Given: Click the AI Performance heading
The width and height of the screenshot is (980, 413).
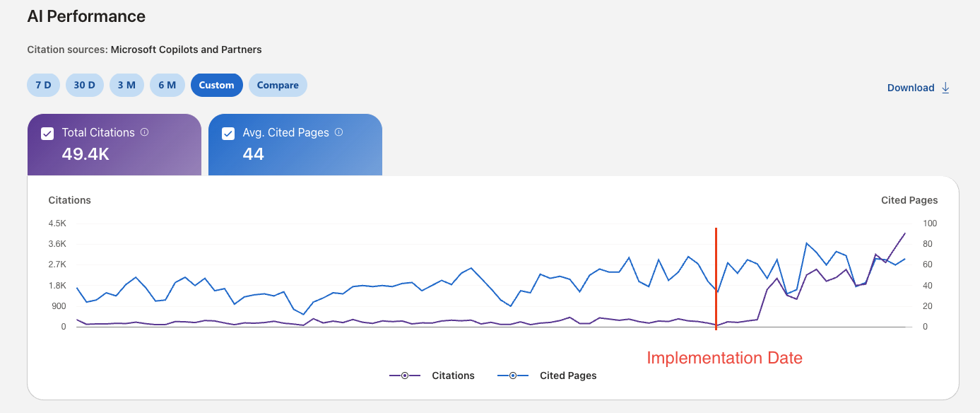Looking at the screenshot, I should [86, 16].
